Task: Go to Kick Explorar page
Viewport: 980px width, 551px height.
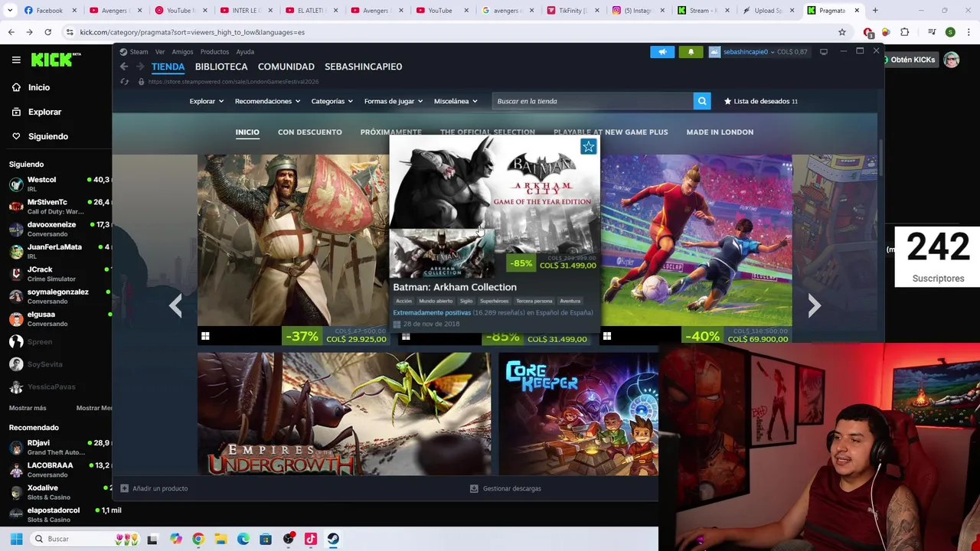Action: pyautogui.click(x=44, y=112)
